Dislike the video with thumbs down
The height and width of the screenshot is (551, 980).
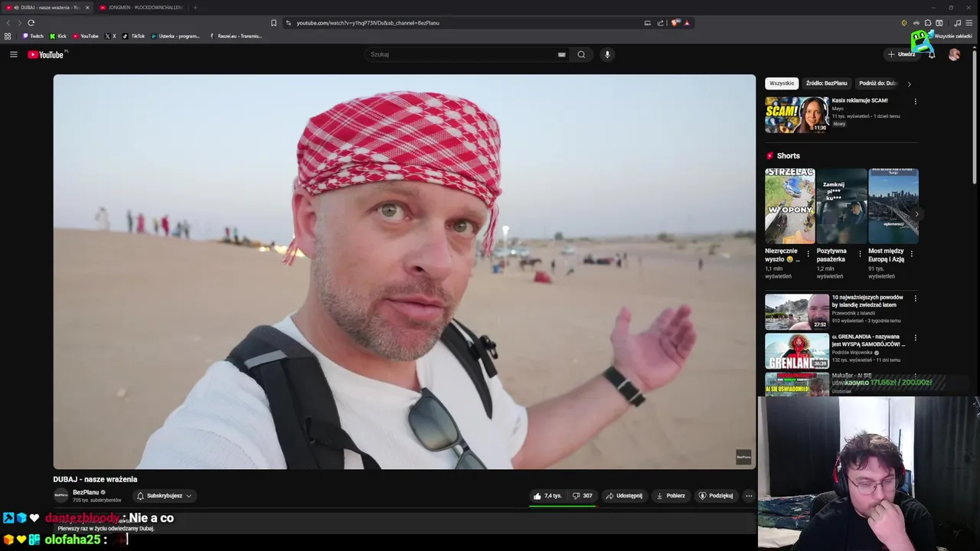coord(583,496)
